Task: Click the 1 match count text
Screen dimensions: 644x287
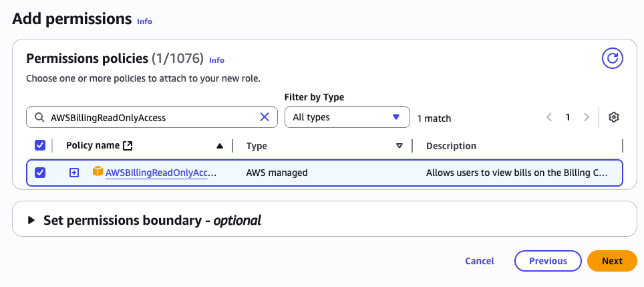Action: (x=434, y=118)
